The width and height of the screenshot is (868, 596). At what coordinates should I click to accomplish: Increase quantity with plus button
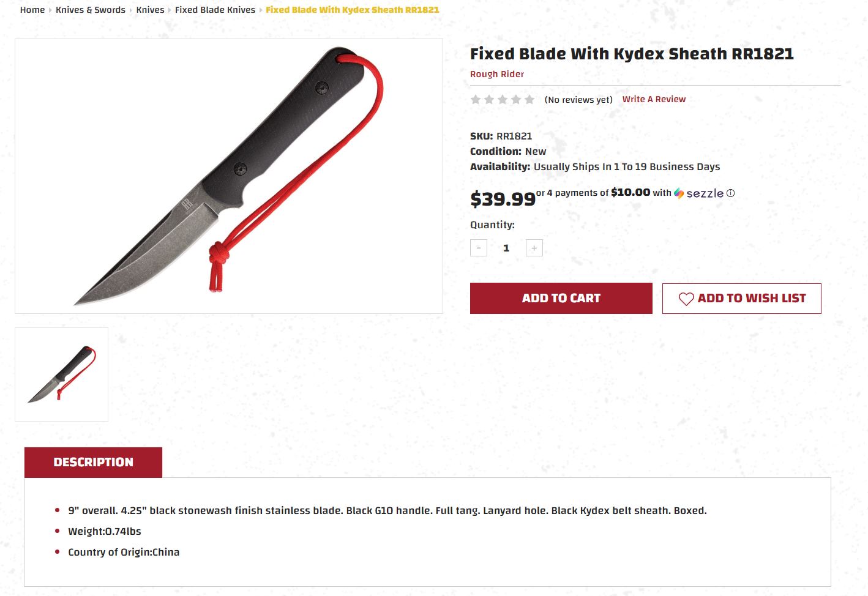[x=534, y=248]
